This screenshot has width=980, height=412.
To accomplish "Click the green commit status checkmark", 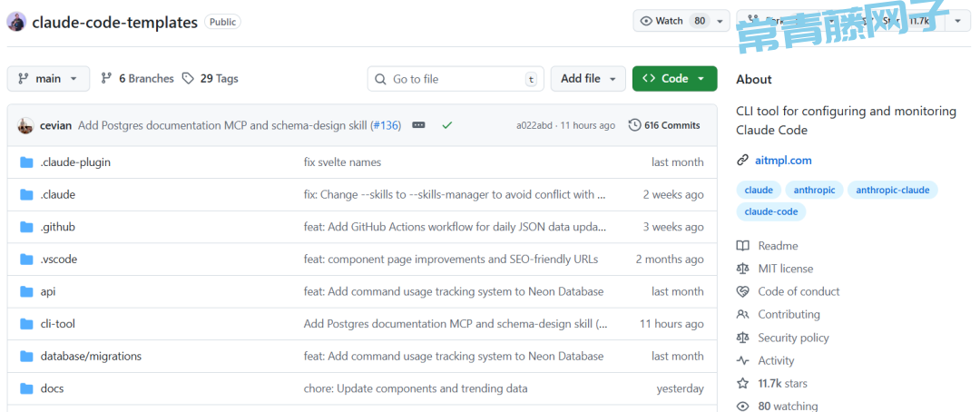I will 446,125.
